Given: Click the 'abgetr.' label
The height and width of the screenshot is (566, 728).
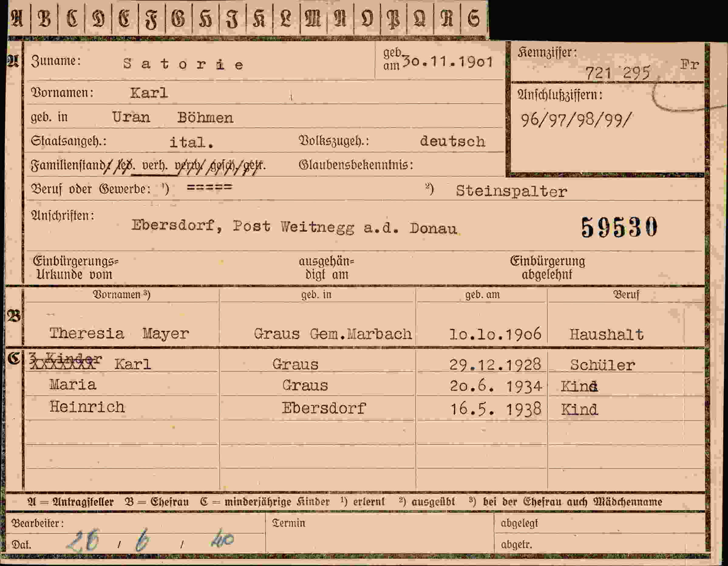Looking at the screenshot, I should tap(516, 545).
